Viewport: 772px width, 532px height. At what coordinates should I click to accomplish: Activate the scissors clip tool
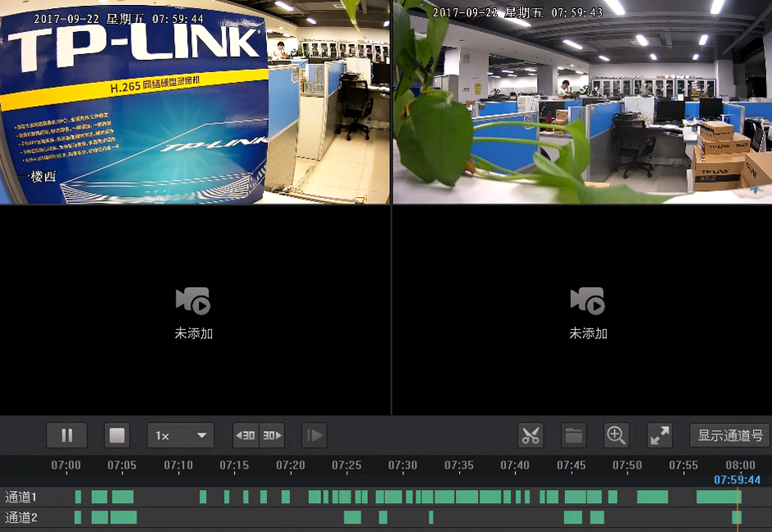tap(531, 436)
